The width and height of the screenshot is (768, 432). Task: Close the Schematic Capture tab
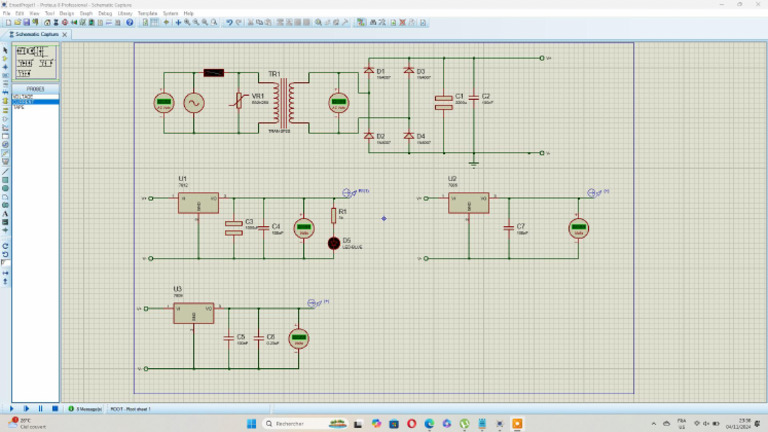[65, 34]
